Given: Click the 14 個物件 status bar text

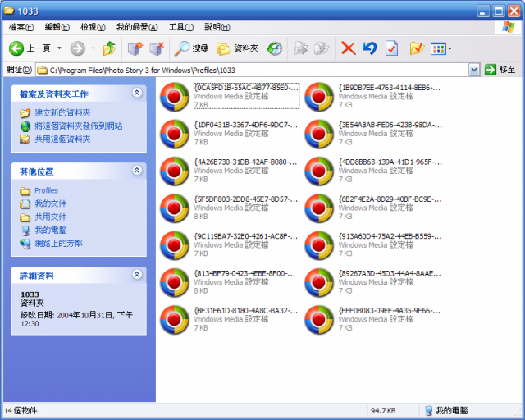Looking at the screenshot, I should click(x=21, y=410).
